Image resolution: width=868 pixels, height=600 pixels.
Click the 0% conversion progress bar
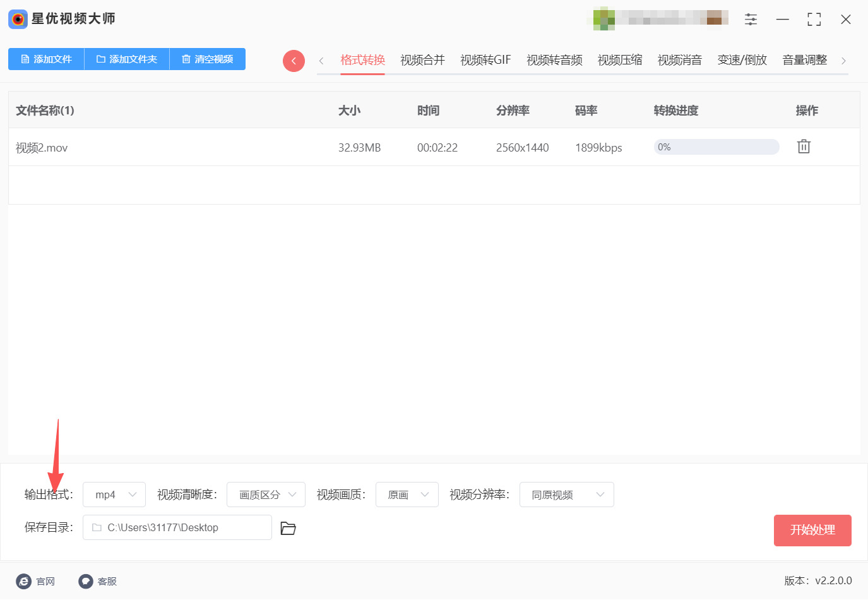pos(716,146)
